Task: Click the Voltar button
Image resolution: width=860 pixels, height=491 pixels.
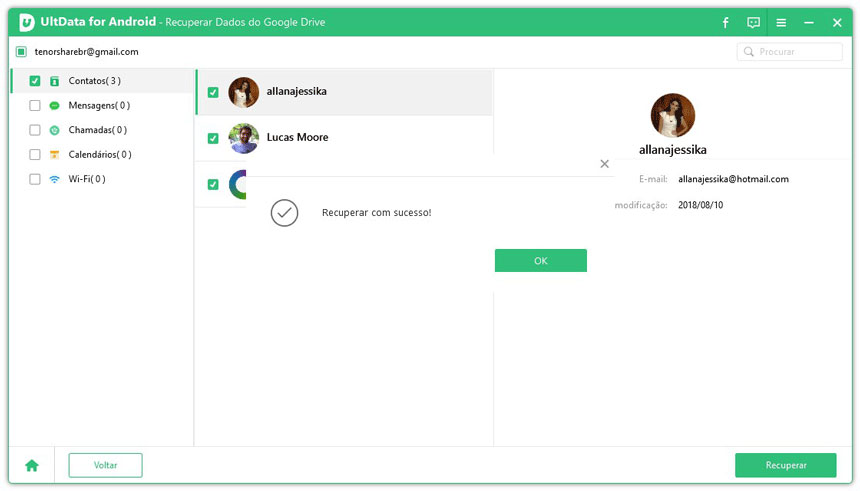Action: pos(105,465)
